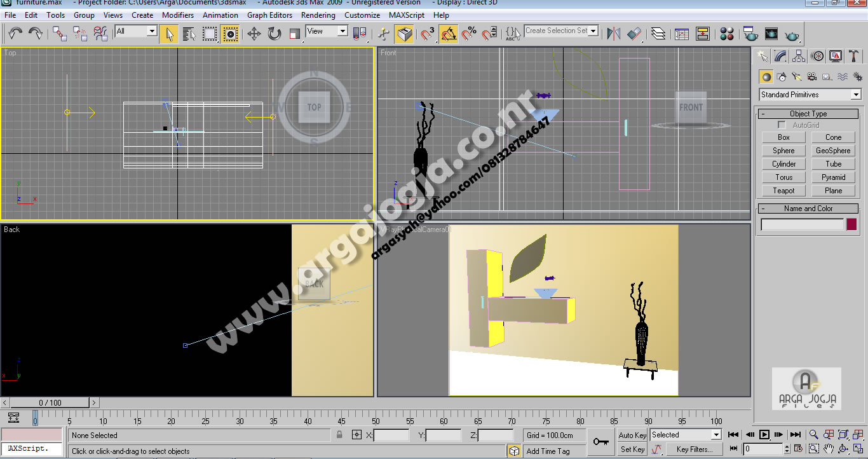Toggle Angle Snap magnet
Viewport: 868px width, 459px height.
pyautogui.click(x=449, y=33)
